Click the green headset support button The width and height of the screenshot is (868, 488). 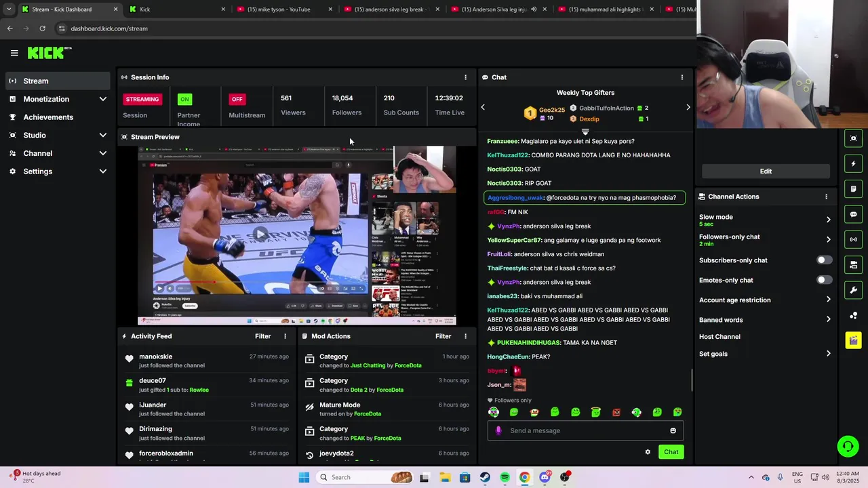click(848, 446)
